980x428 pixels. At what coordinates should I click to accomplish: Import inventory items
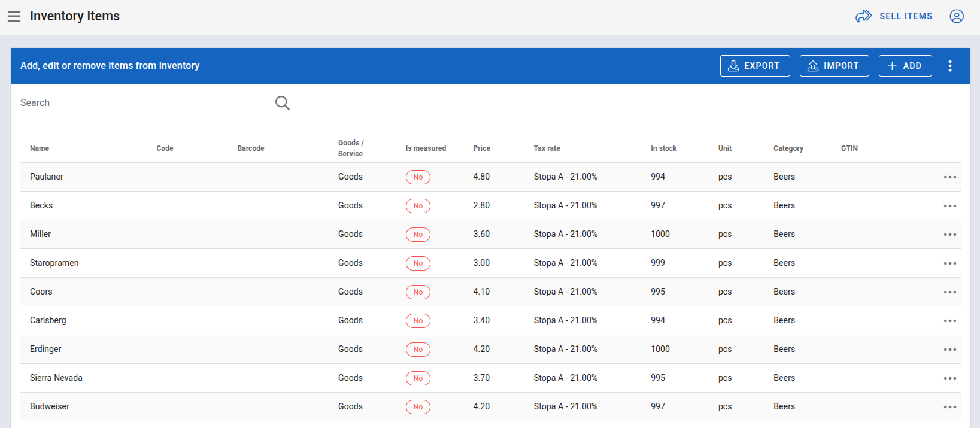[834, 66]
